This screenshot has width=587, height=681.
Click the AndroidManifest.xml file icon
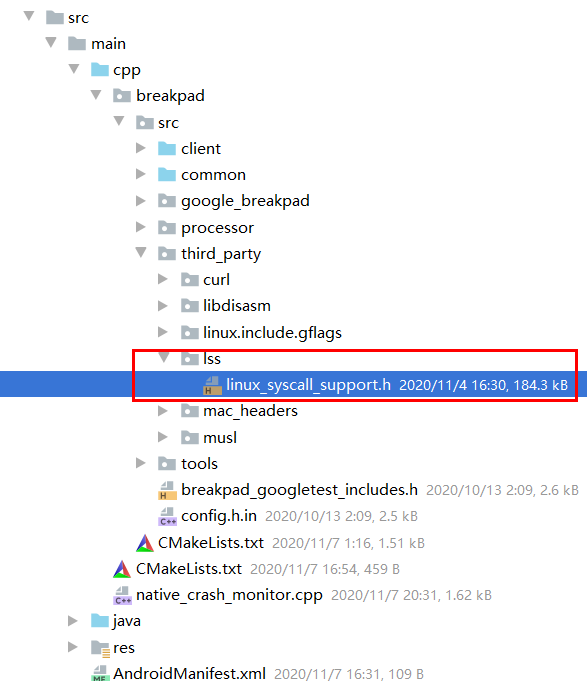[100, 673]
